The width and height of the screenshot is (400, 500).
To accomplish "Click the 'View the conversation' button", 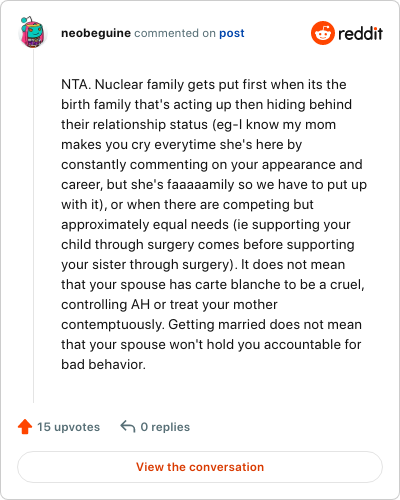I will tap(200, 467).
